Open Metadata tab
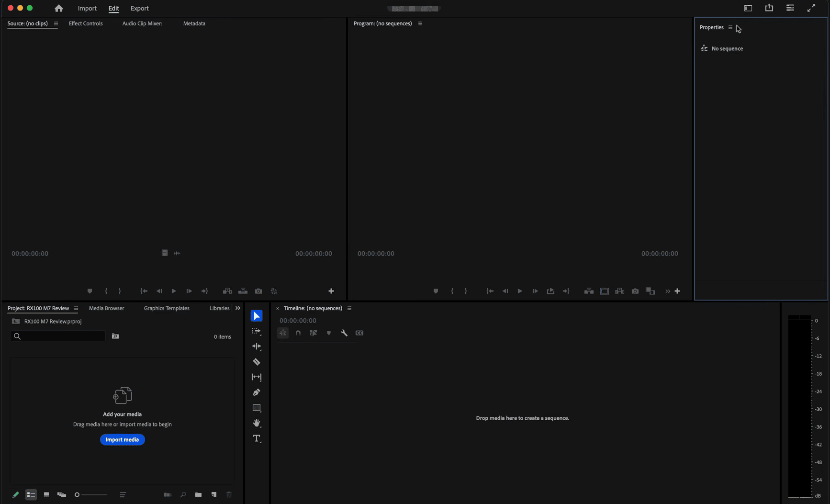This screenshot has width=830, height=504. pos(194,23)
